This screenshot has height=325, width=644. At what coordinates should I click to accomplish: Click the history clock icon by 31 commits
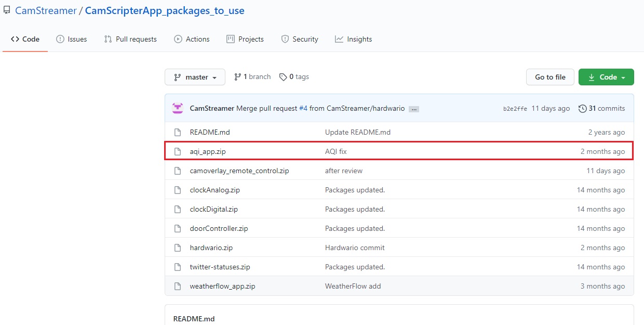(583, 109)
